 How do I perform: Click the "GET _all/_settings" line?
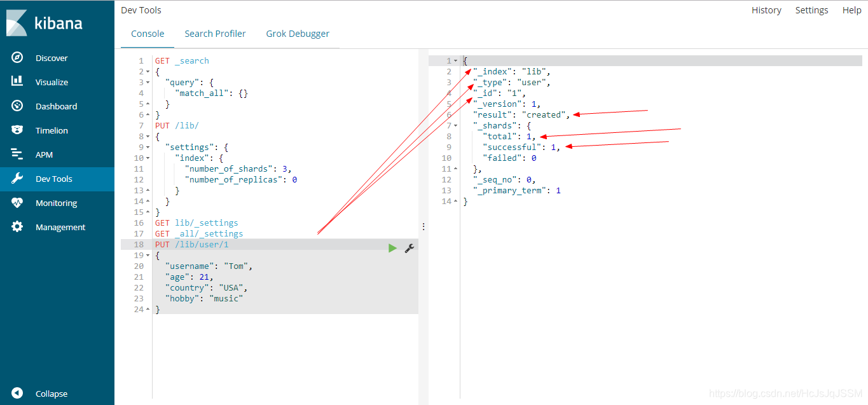pos(199,234)
